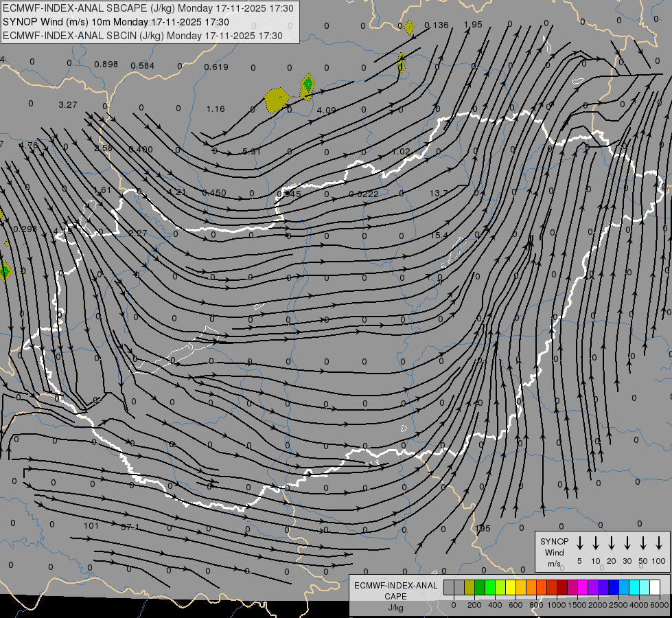
Task: Pick the bright magenta swatch in the CAPE legend
Action: [583, 587]
